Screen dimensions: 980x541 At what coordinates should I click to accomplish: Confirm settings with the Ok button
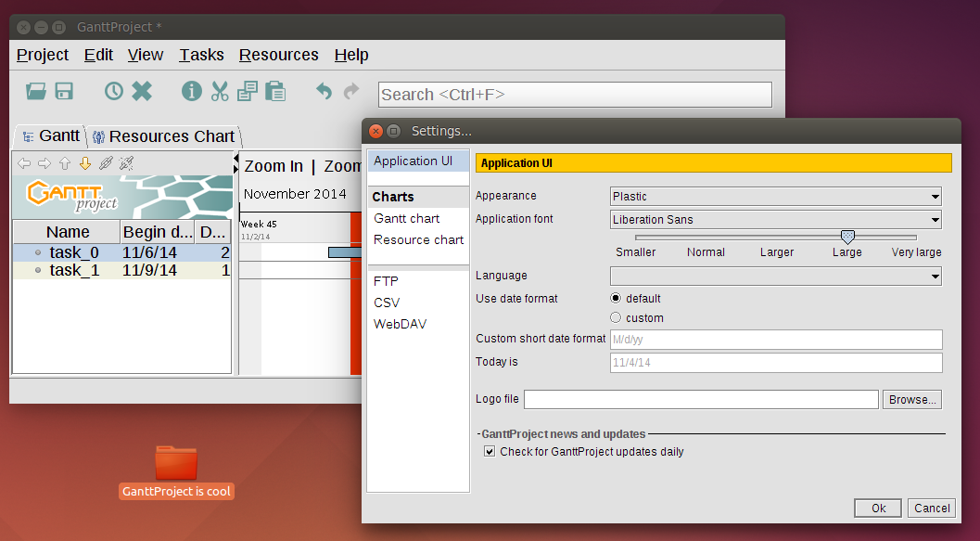(878, 508)
